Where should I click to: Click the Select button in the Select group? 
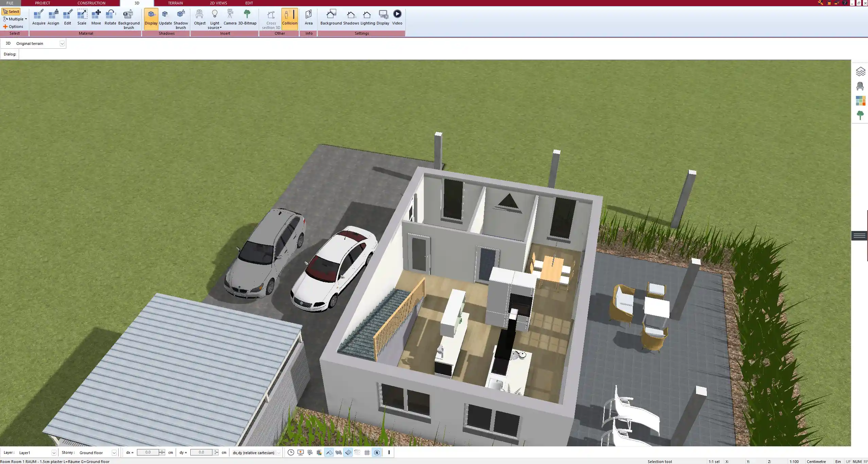tap(11, 11)
